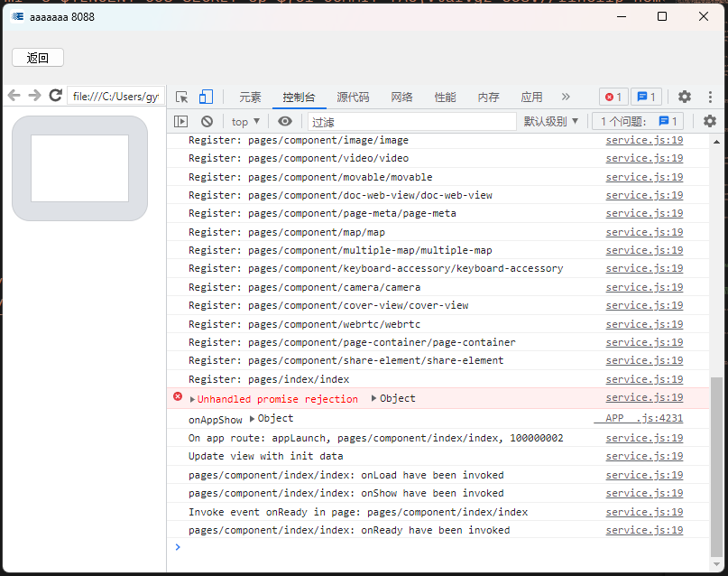This screenshot has height=576, width=728.
Task: Click the browser forward arrow
Action: coord(34,96)
